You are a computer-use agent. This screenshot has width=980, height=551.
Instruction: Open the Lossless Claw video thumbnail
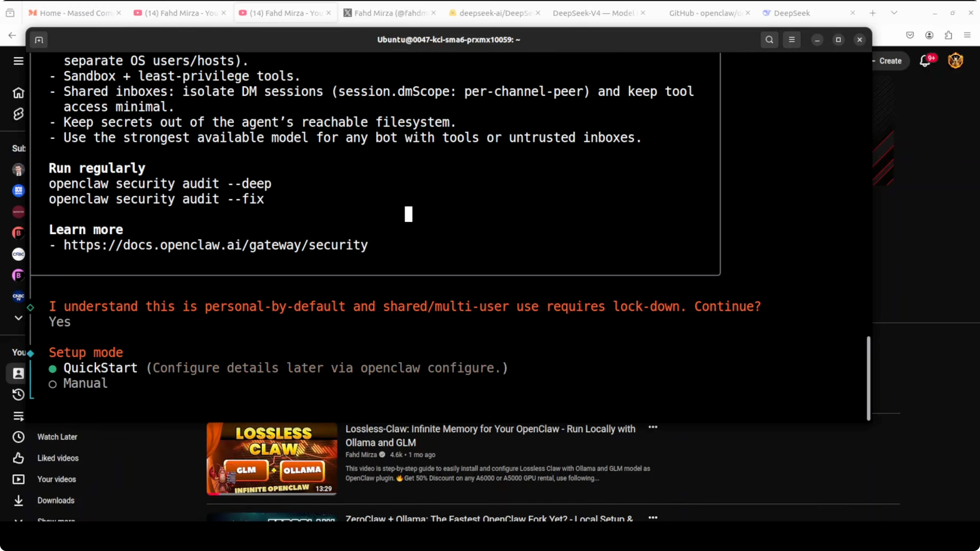272,459
